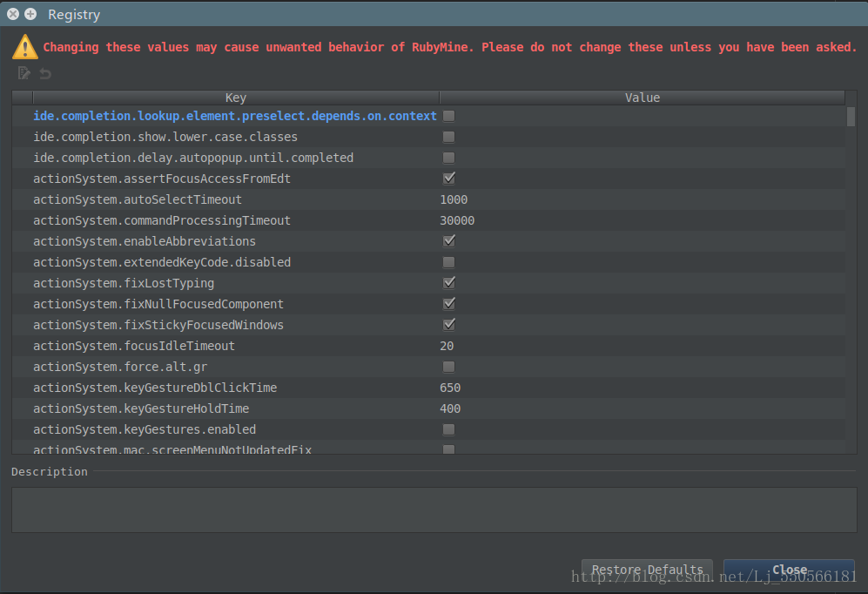868x594 pixels.
Task: Toggle ide.completion.lookup.element.preselect.depends.on.context checkbox
Action: pyautogui.click(x=449, y=116)
